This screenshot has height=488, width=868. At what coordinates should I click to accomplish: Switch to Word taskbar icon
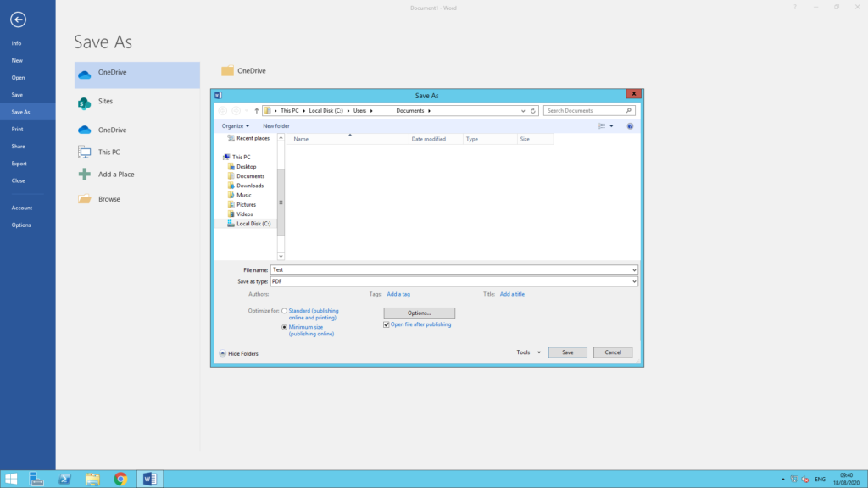coord(149,479)
